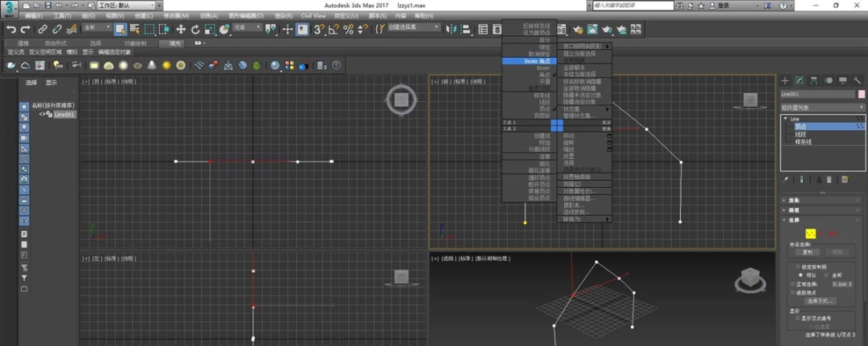Image resolution: width=868 pixels, height=346 pixels.
Task: Enable the 显示顶点编号 checkbox
Action: tap(798, 319)
